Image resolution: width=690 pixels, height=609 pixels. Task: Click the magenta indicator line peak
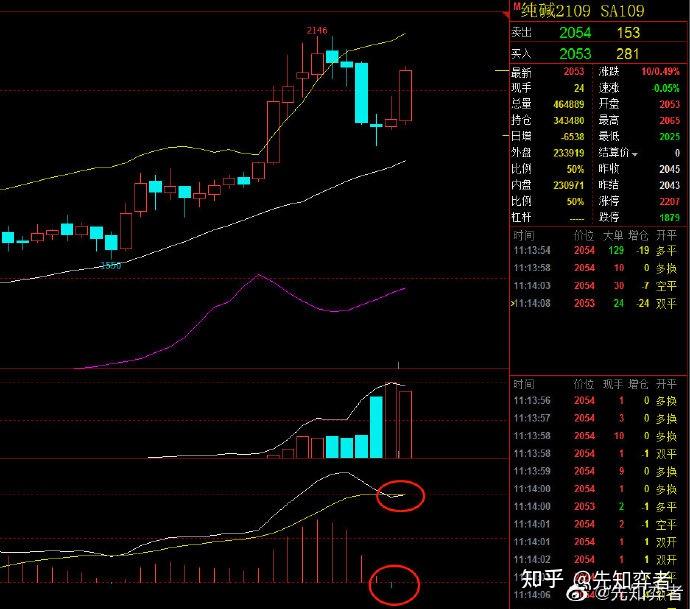pos(260,276)
